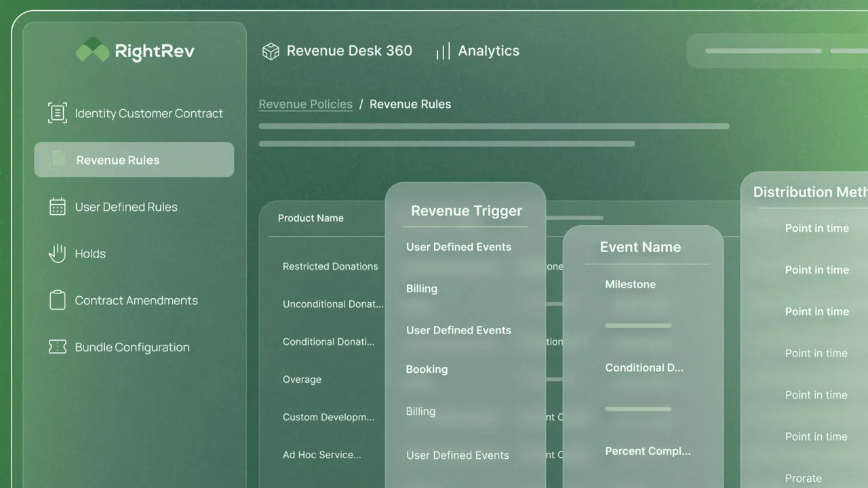Click the Product Name column header
This screenshot has height=488, width=868.
(311, 218)
